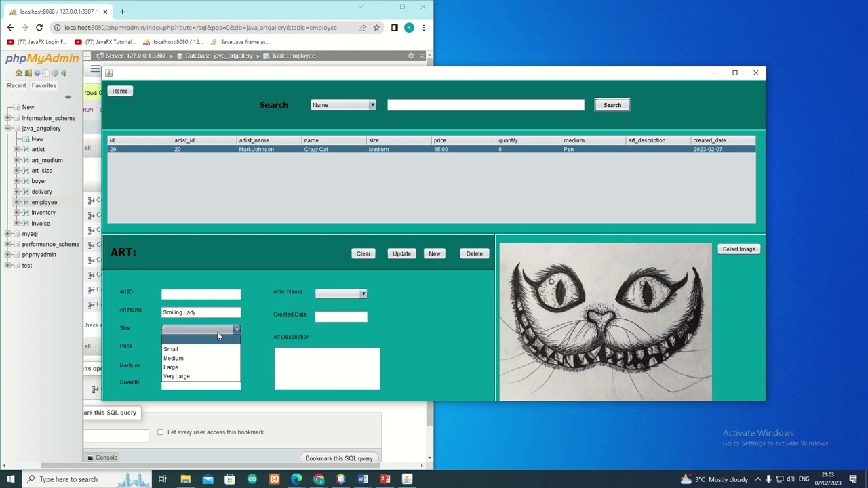Screen dimensions: 868x488
Task: Click the Art Description text area
Action: point(327,369)
